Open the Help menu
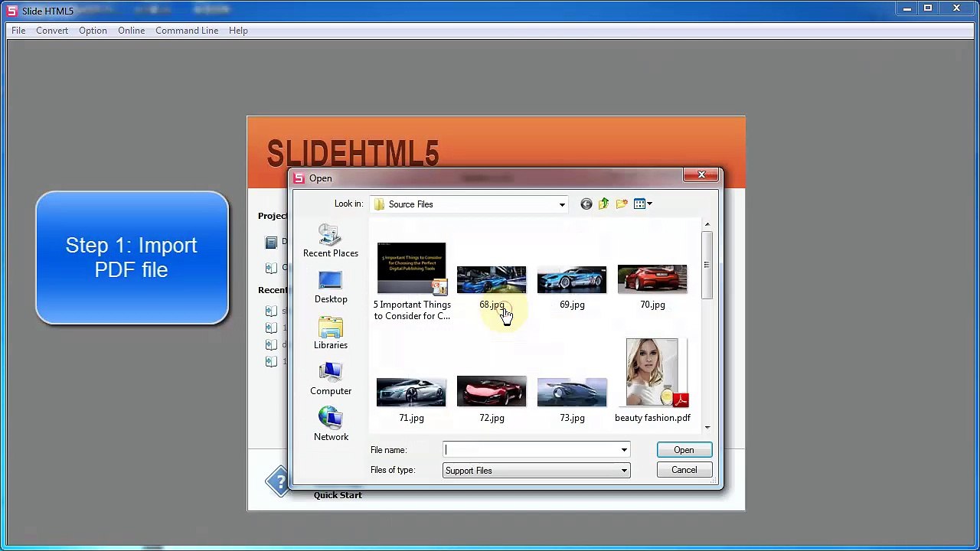The image size is (980, 551). 238,31
